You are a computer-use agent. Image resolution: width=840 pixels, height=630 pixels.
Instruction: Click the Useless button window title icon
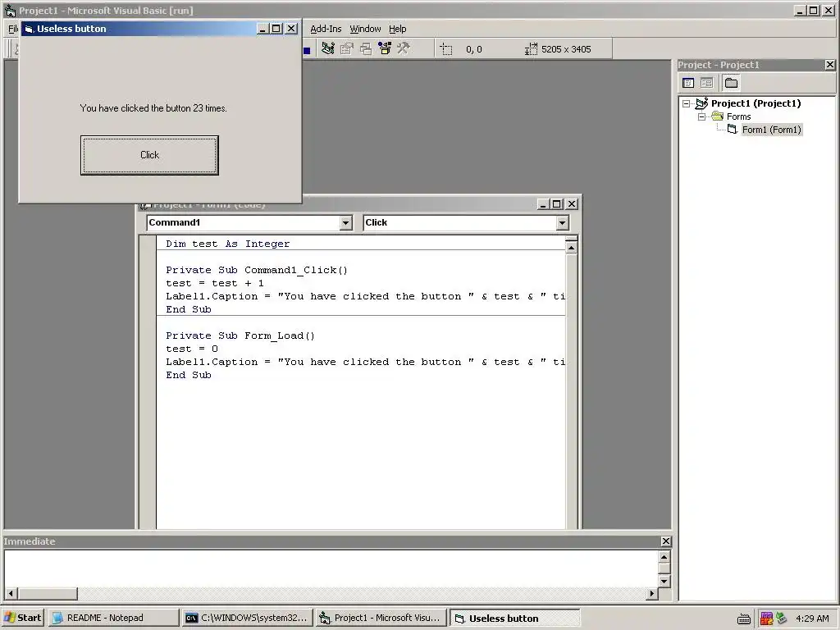tap(30, 29)
